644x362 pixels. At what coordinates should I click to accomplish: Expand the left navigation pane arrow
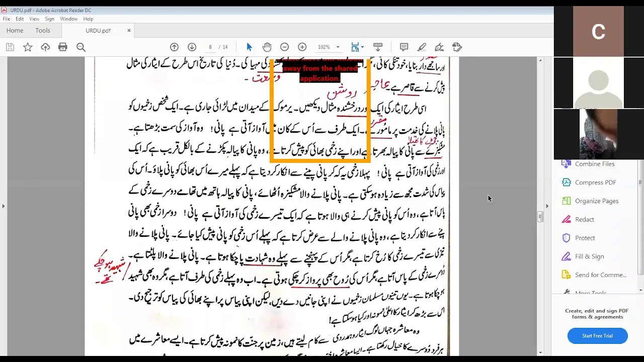[3, 206]
